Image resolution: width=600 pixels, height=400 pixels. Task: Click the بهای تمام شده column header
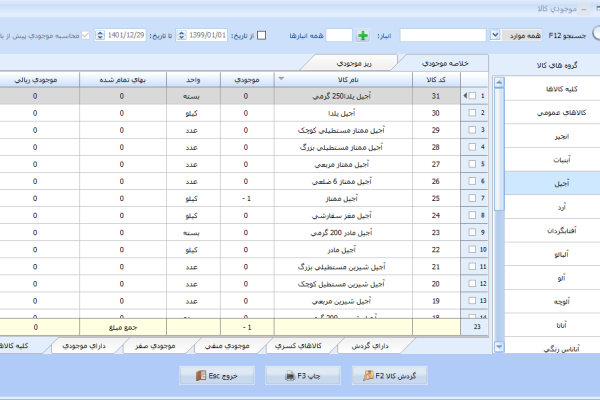[122, 80]
